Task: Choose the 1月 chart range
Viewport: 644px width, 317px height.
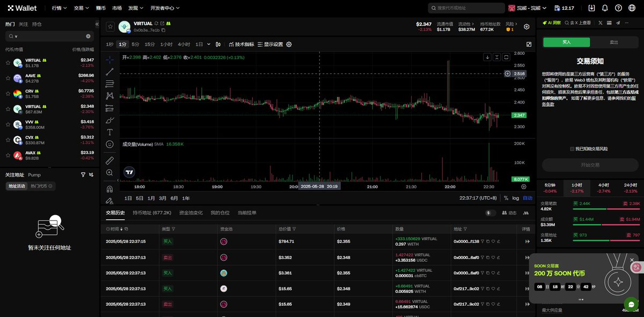Action: (151, 198)
